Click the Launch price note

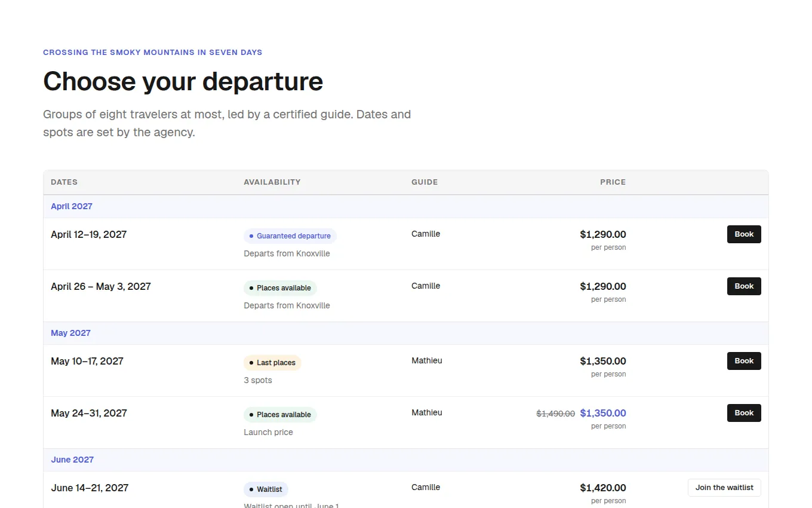[x=268, y=432]
